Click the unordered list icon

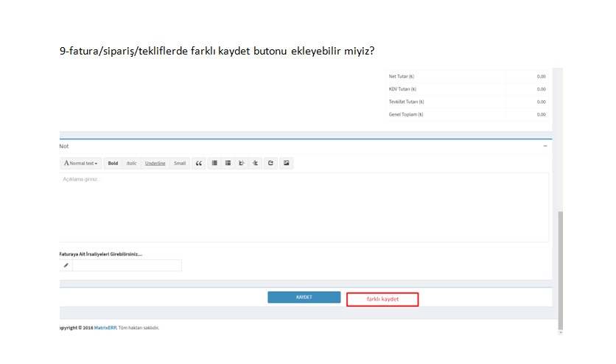tap(214, 163)
